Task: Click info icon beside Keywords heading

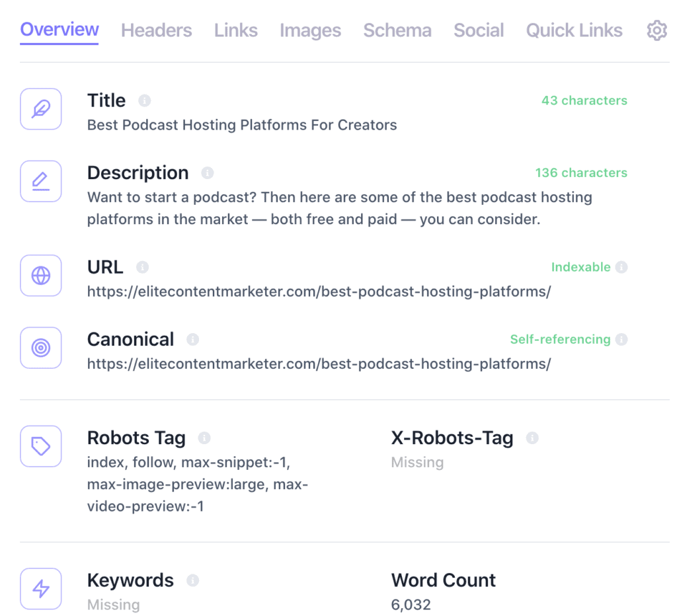Action: [193, 581]
